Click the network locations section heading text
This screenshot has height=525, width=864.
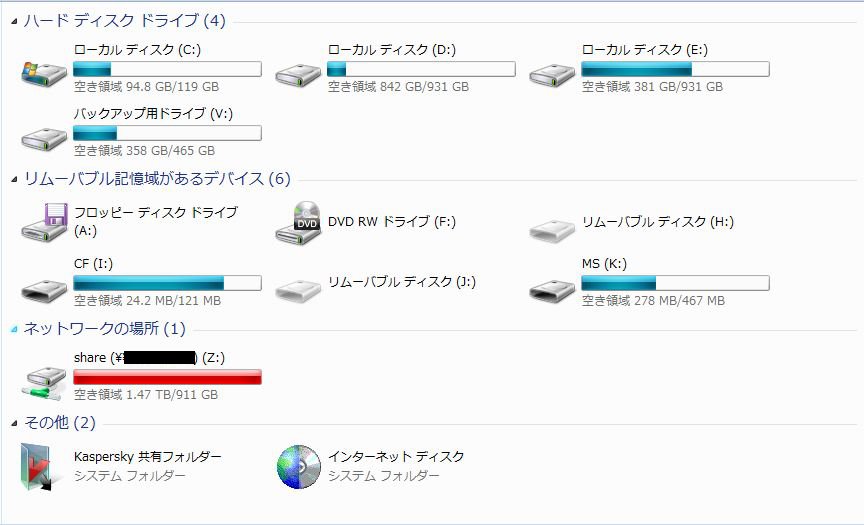[104, 329]
